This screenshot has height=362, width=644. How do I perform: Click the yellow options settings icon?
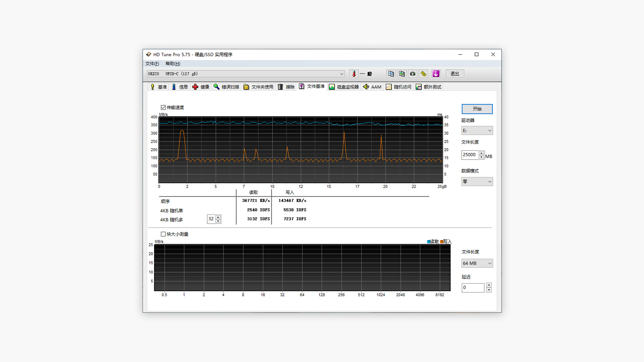(424, 74)
